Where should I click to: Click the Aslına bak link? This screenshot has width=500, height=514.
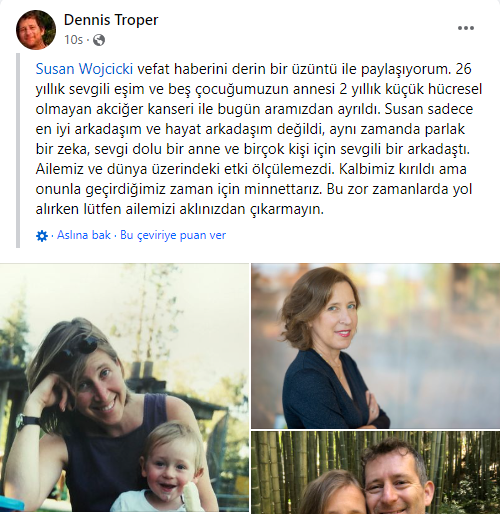point(84,235)
